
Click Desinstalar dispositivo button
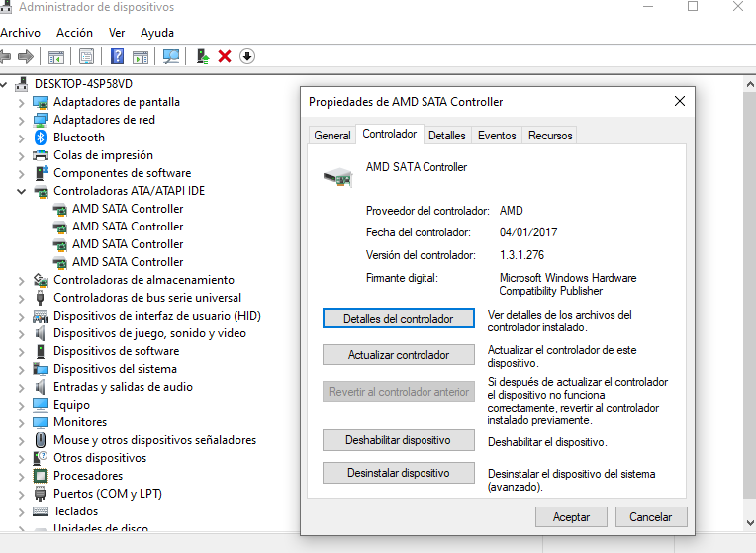pos(399,473)
